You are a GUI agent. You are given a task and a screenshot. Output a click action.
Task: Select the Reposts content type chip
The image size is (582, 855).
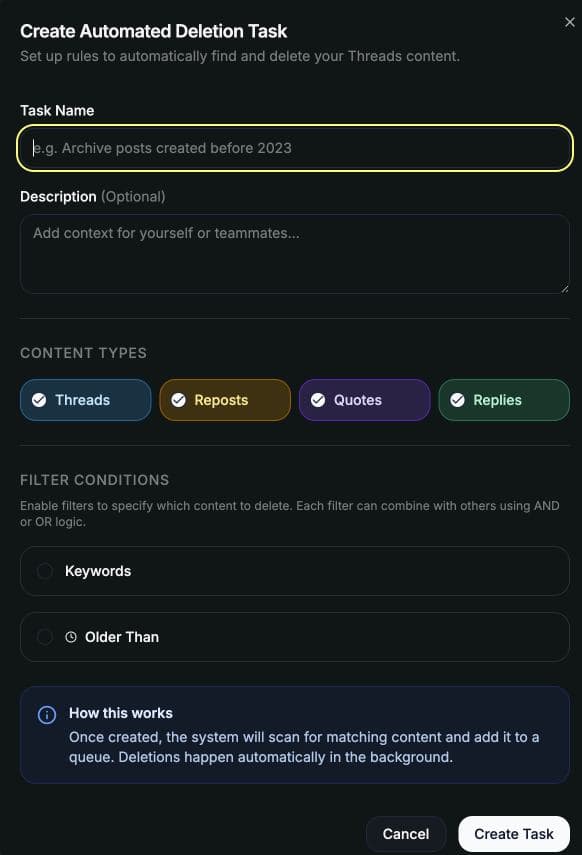point(224,399)
